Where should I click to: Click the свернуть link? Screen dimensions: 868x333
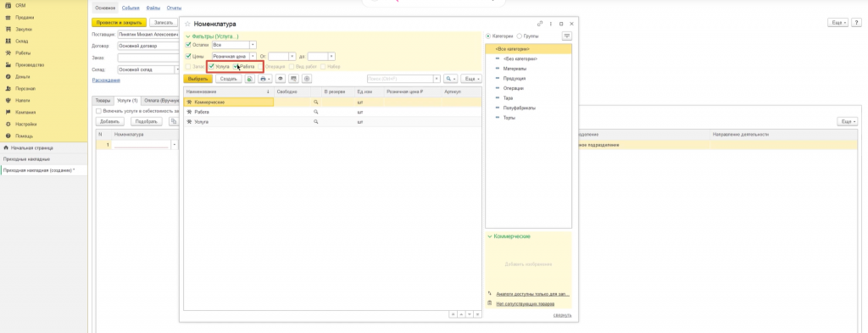[563, 315]
